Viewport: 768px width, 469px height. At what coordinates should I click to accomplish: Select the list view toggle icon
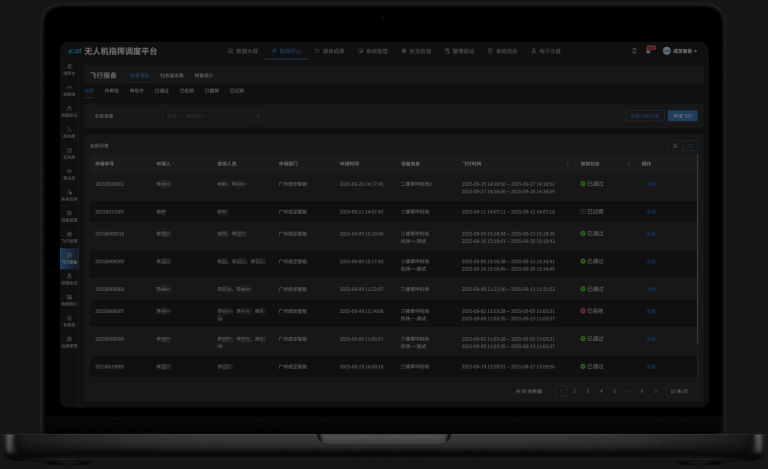click(x=690, y=145)
